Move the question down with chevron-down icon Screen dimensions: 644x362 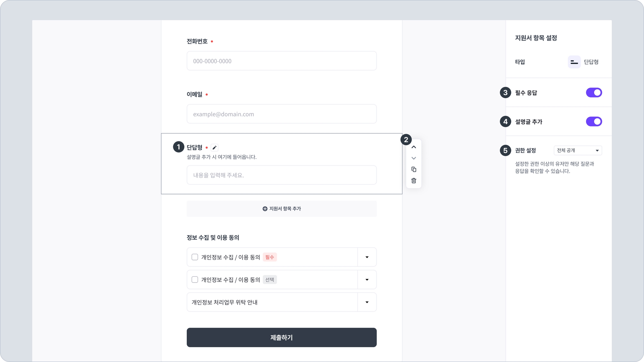pos(414,158)
